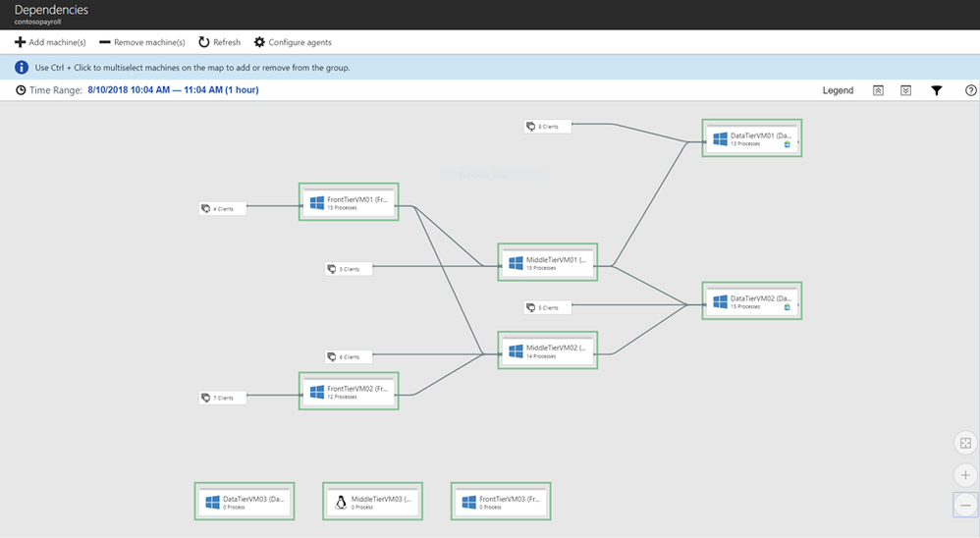Select the MiddleTierVM01 machine node
Image resolution: width=980 pixels, height=538 pixels.
[x=548, y=262]
